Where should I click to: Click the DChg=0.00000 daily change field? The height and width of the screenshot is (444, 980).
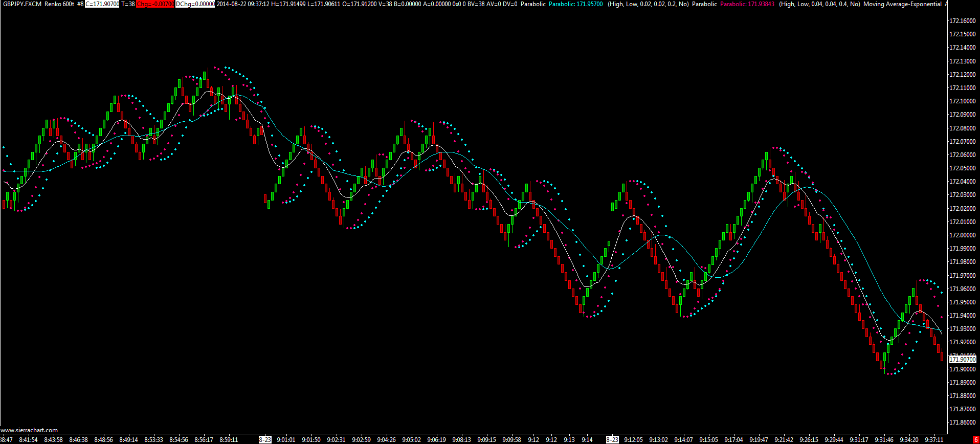point(195,4)
